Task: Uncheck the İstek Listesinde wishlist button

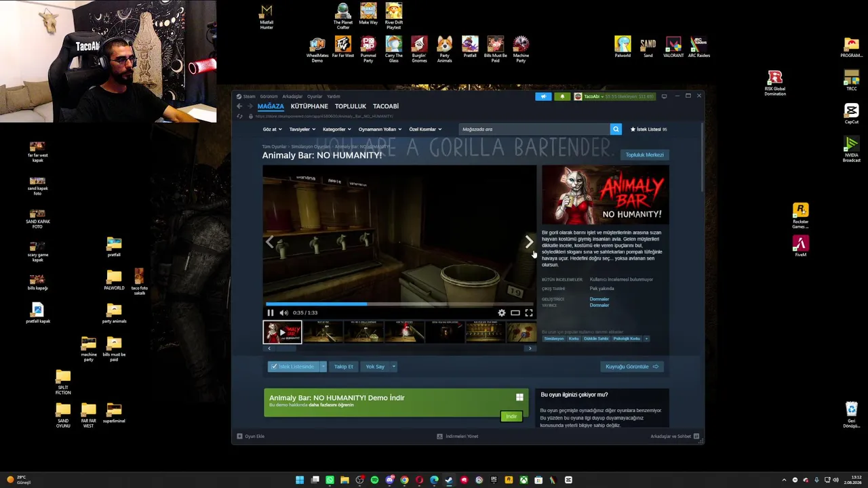Action: click(x=294, y=367)
